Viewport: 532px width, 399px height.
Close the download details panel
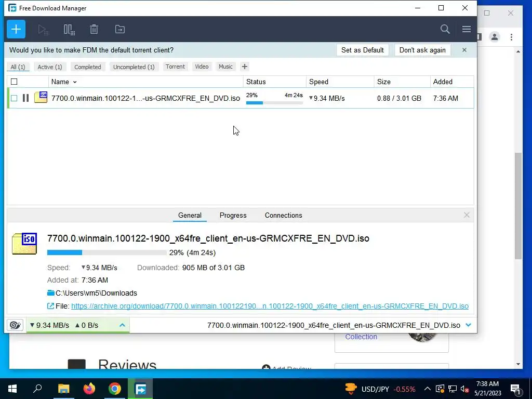click(x=467, y=215)
